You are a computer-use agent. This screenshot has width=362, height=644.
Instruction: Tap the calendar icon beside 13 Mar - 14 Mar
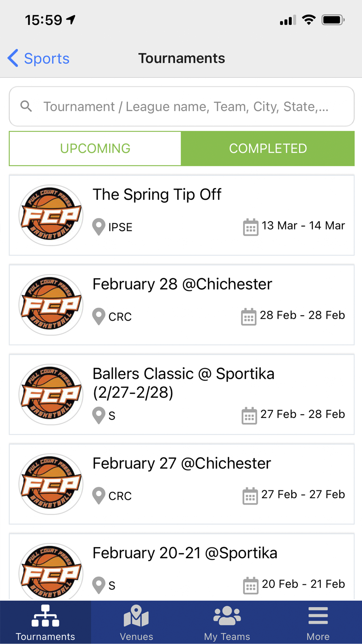pos(251,227)
